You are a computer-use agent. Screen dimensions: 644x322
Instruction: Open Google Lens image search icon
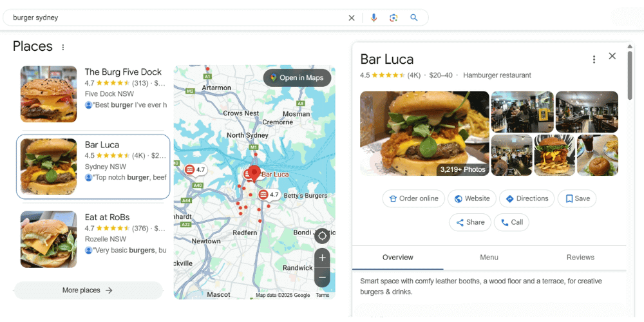point(393,17)
